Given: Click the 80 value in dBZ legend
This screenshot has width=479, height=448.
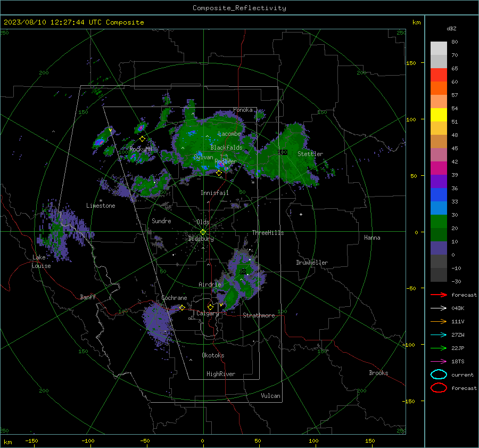Looking at the screenshot, I should 455,42.
